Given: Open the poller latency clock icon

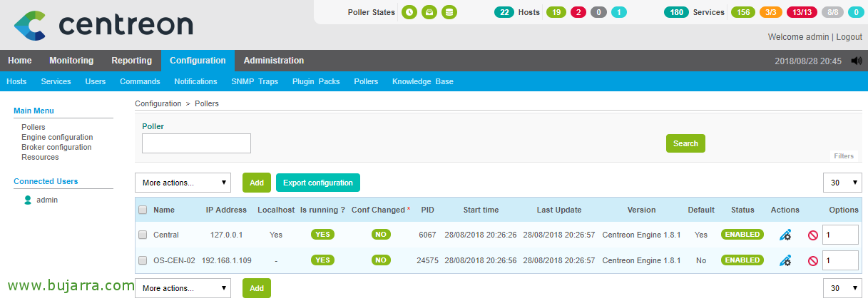Looking at the screenshot, I should click(x=409, y=12).
